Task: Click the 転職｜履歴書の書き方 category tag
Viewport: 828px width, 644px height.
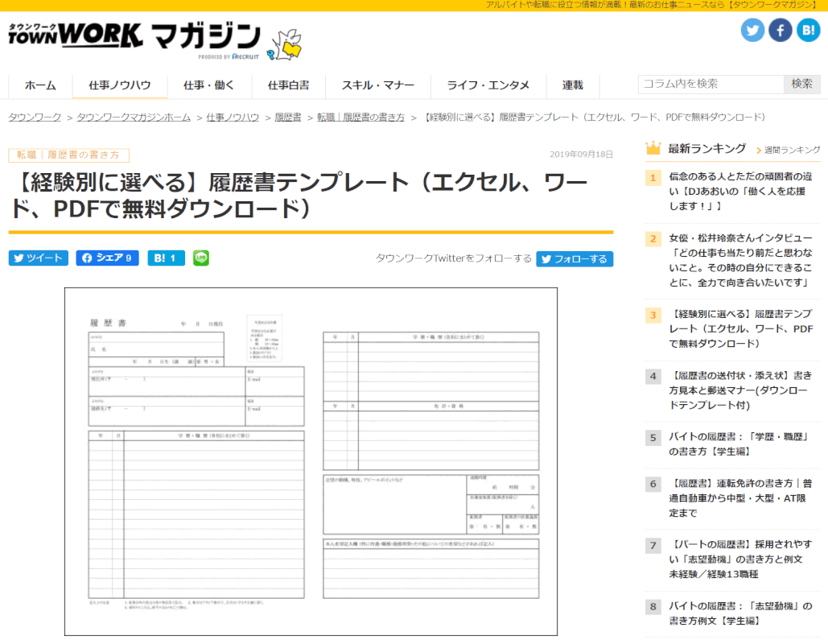Action: click(68, 155)
